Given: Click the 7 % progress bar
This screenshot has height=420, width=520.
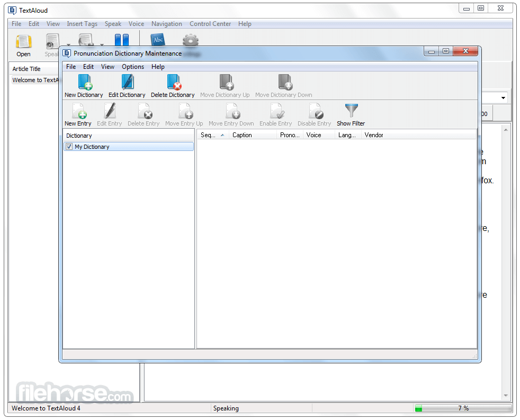Looking at the screenshot, I should coord(463,408).
